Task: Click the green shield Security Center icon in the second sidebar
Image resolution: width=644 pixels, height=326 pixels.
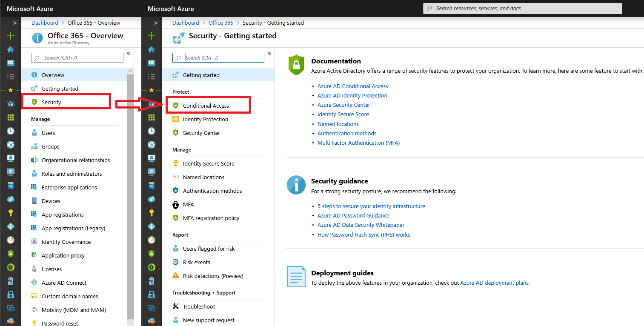Action: click(152, 254)
